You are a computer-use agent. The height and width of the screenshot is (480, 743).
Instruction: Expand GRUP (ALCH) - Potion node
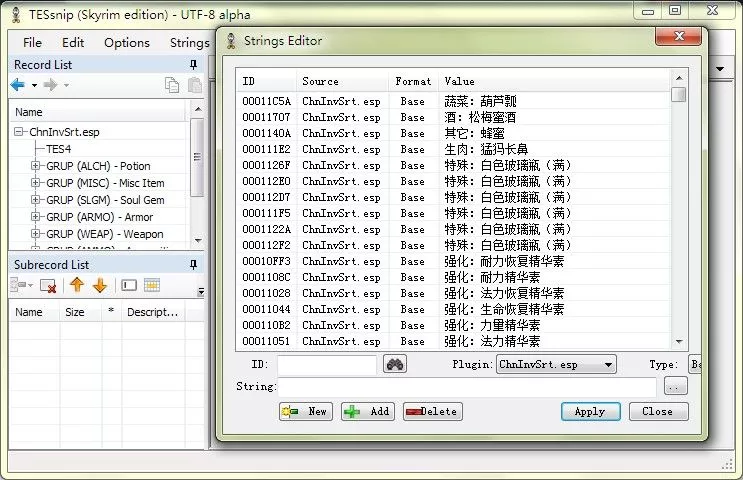point(35,166)
